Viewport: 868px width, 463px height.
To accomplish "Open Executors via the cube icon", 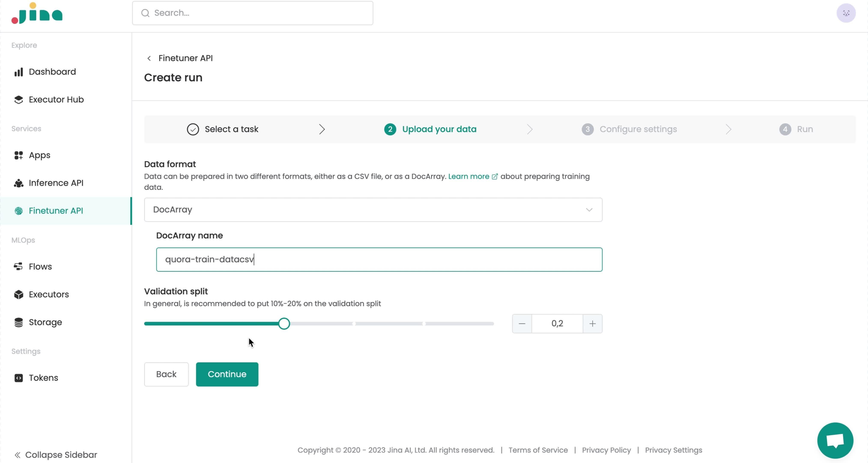I will (x=19, y=294).
